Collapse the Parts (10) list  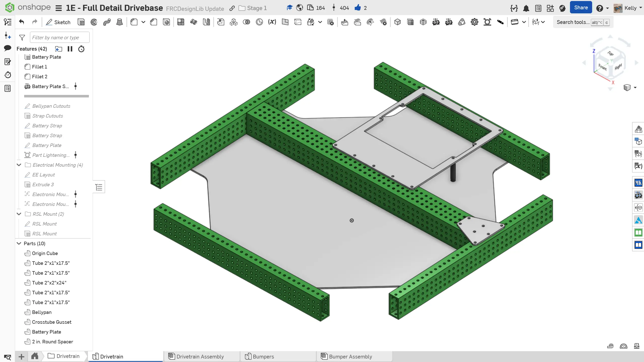19,243
